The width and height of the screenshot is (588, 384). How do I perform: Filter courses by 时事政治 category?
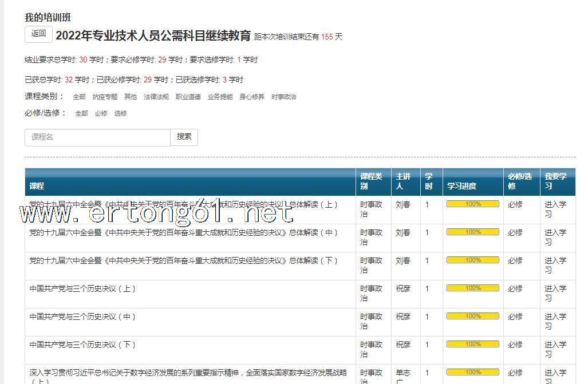(x=284, y=97)
